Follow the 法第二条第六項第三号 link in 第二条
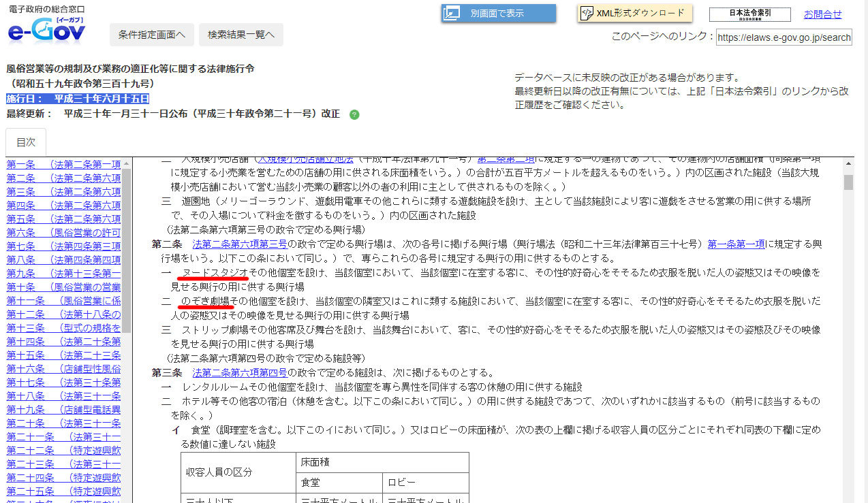This screenshot has width=868, height=503. pos(240,244)
